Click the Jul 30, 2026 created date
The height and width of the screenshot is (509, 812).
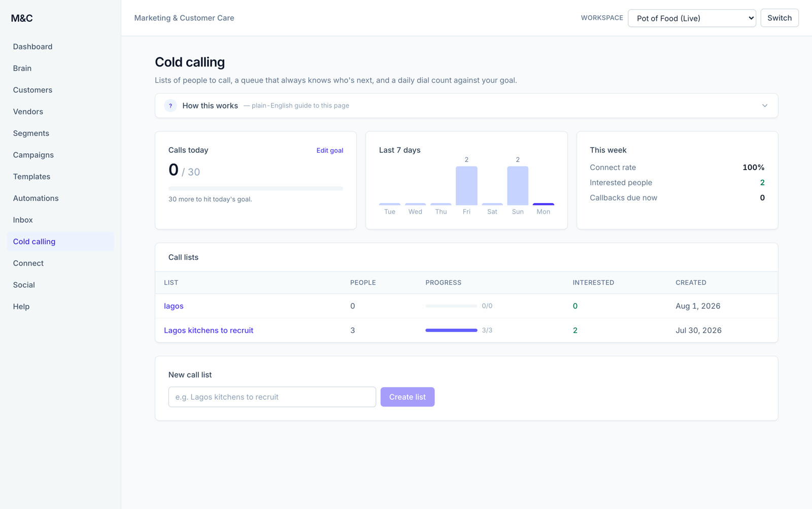pyautogui.click(x=698, y=330)
